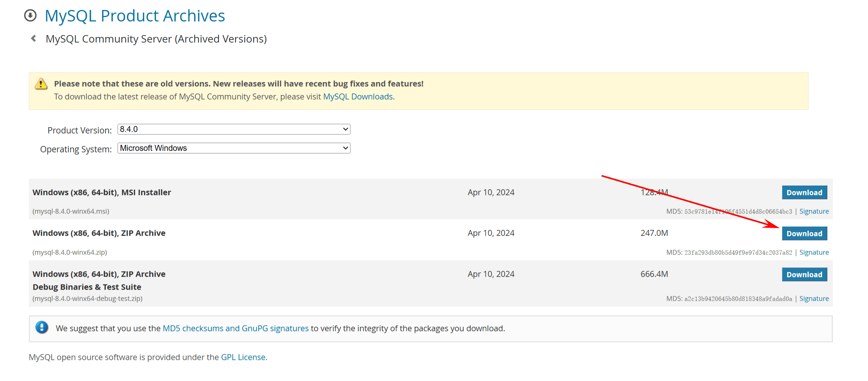868x381 pixels.
Task: Open Signature link for winx64.zip
Action: (814, 252)
